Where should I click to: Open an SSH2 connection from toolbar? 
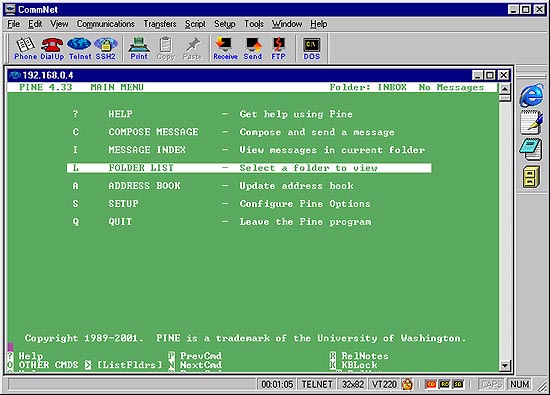pos(106,48)
